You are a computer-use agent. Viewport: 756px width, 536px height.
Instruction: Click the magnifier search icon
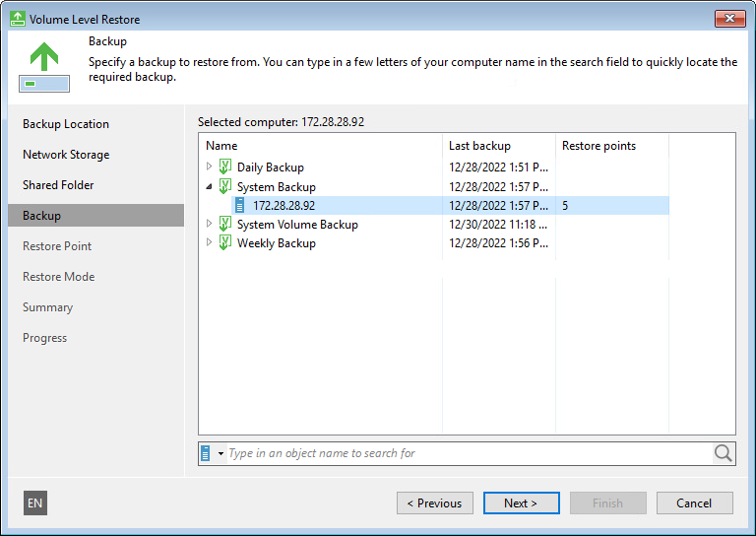(x=723, y=453)
